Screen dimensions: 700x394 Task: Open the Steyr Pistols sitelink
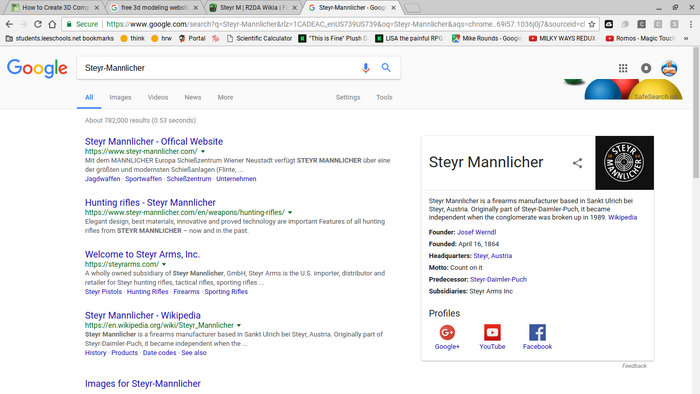[103, 292]
